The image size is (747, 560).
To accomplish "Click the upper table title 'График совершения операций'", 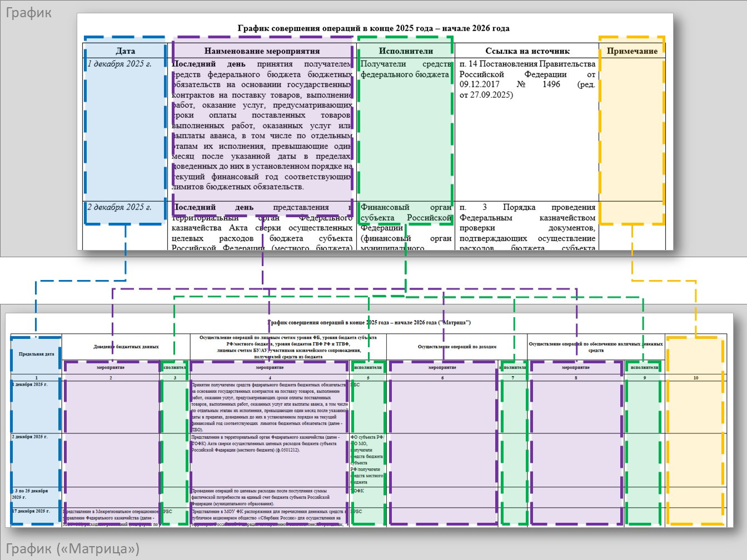I will pos(373,28).
